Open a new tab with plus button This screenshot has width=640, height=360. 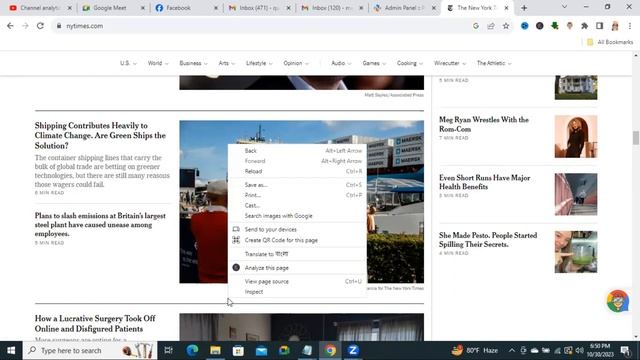click(524, 8)
